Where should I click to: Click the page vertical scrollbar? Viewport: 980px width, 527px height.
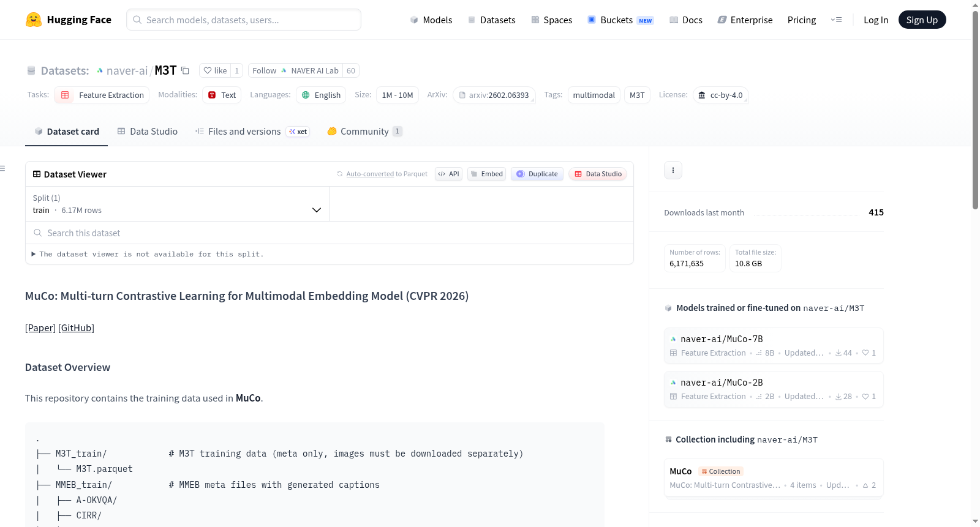tap(975, 110)
